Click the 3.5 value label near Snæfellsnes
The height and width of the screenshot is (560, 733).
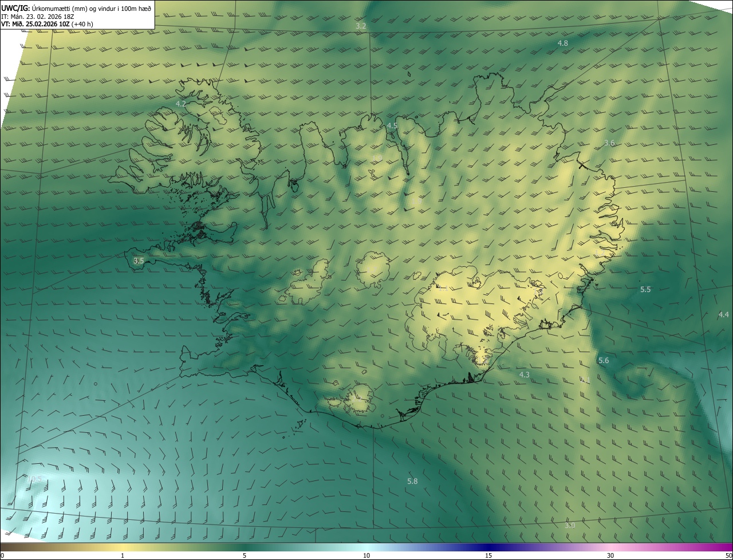pyautogui.click(x=139, y=261)
